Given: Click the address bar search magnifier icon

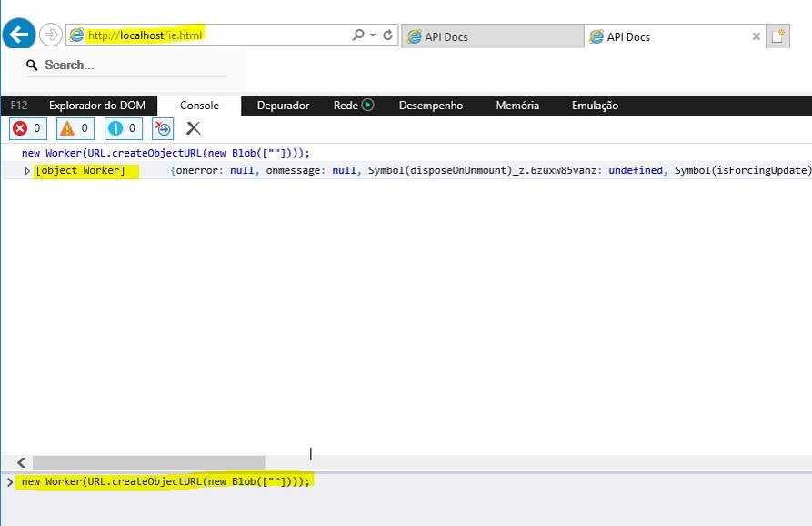Looking at the screenshot, I should 358,35.
